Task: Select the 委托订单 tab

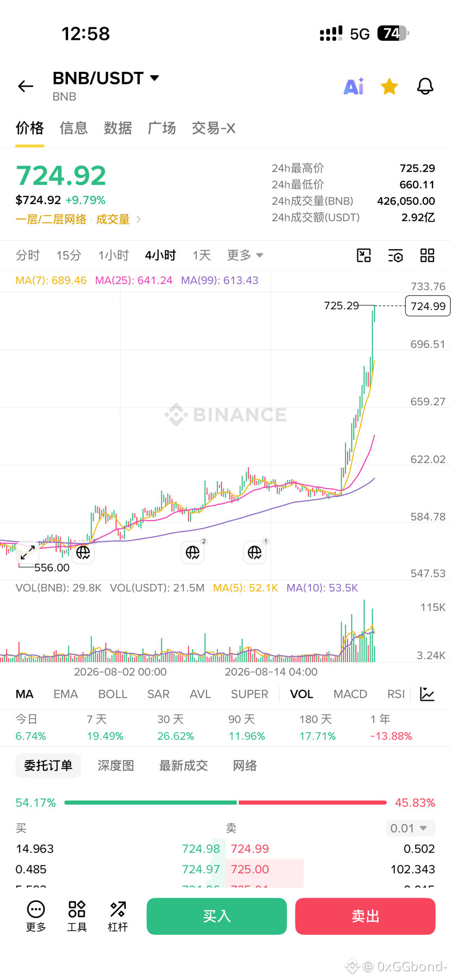Action: (48, 765)
